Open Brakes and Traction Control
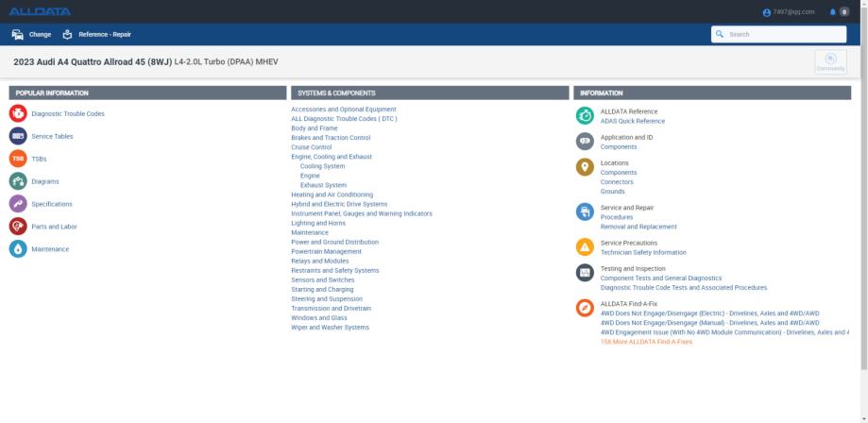Screen dimensions: 868x423 pyautogui.click(x=331, y=138)
